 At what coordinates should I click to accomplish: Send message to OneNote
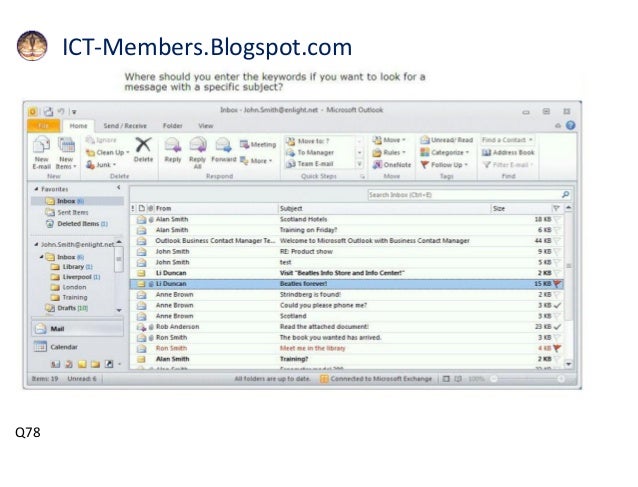392,165
